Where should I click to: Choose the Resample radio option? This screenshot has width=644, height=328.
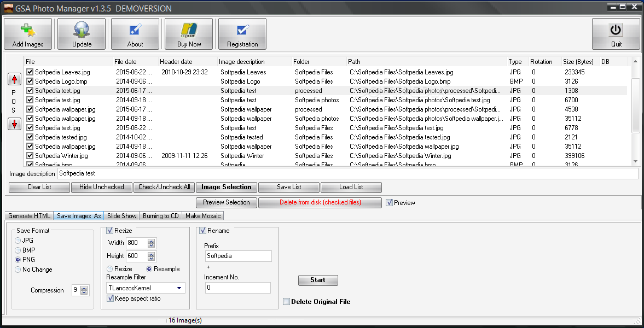[x=149, y=269]
